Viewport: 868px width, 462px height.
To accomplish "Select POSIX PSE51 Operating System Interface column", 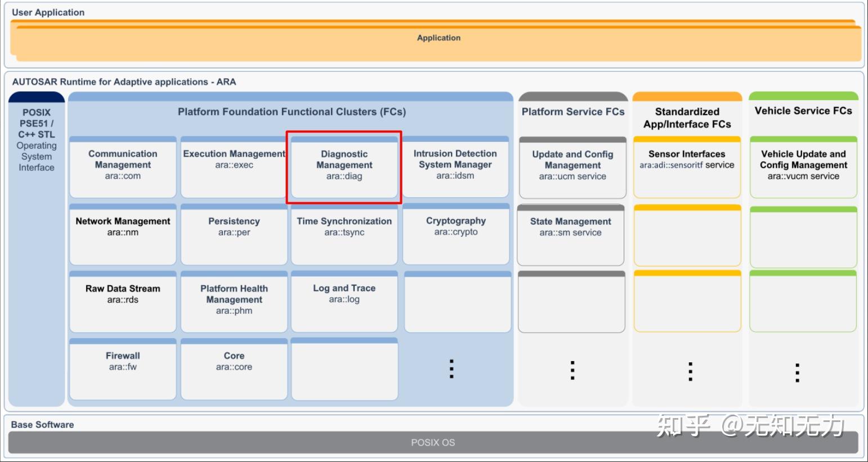I will 37,248.
